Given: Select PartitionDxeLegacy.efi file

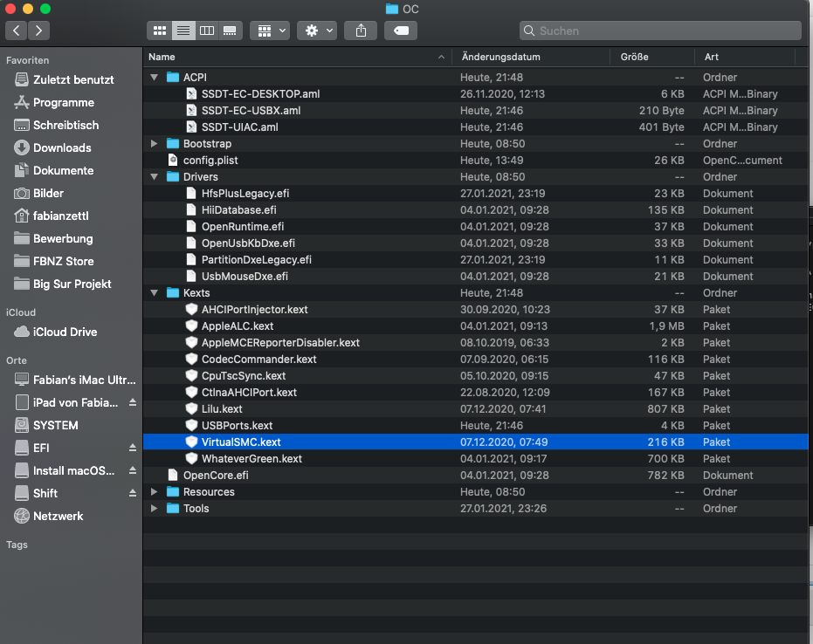Looking at the screenshot, I should point(475,259).
